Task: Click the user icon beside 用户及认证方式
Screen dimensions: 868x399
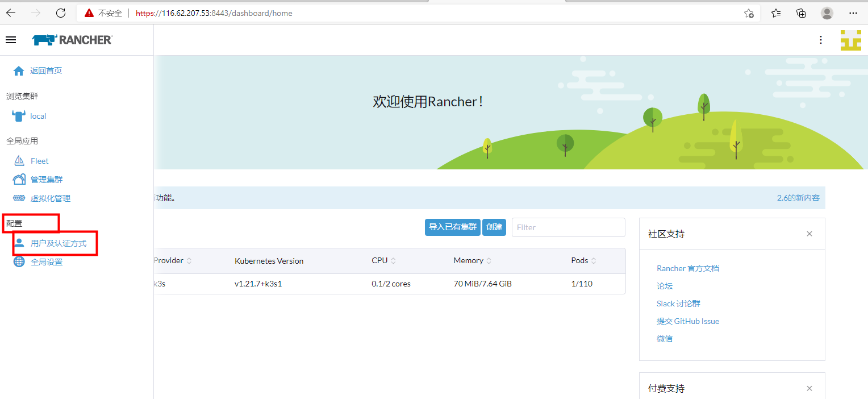Action: point(19,243)
